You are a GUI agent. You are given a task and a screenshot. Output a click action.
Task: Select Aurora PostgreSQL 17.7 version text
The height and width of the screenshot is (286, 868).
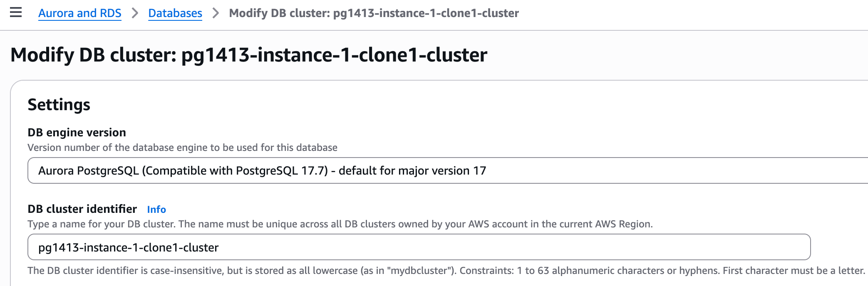262,171
